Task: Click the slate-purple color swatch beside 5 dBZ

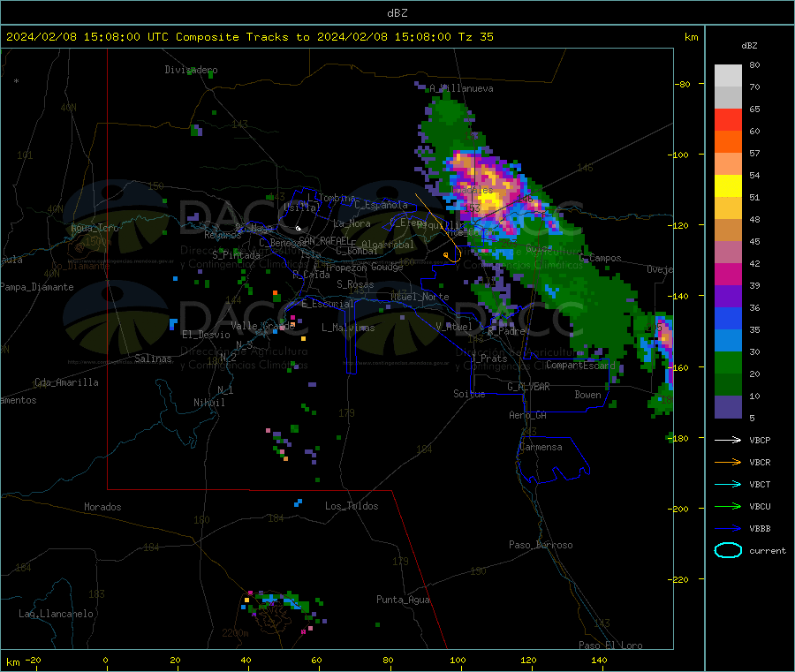Action: [x=728, y=407]
